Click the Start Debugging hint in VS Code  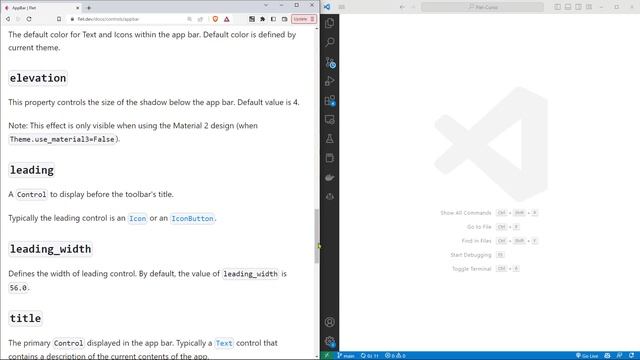pos(471,255)
